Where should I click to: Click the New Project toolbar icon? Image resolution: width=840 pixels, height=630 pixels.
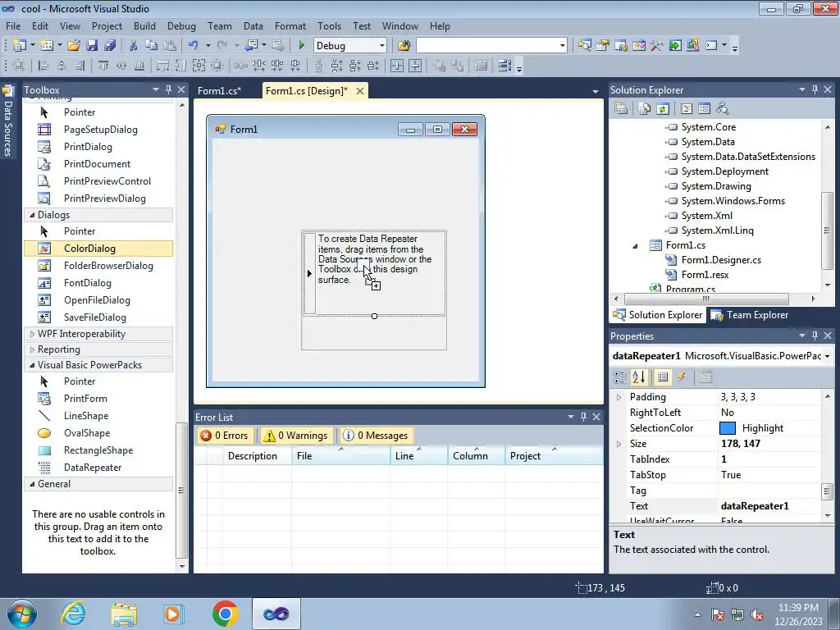click(x=20, y=46)
